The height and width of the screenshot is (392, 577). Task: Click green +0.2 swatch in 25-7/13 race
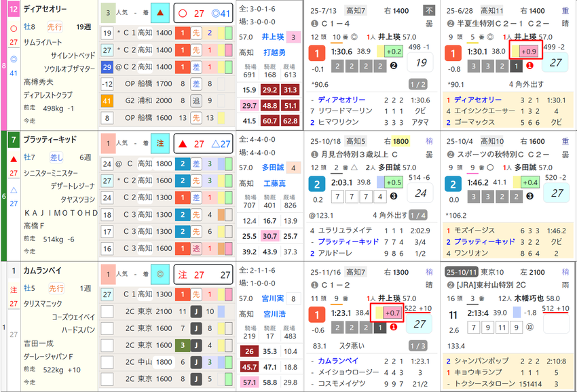click(x=394, y=52)
